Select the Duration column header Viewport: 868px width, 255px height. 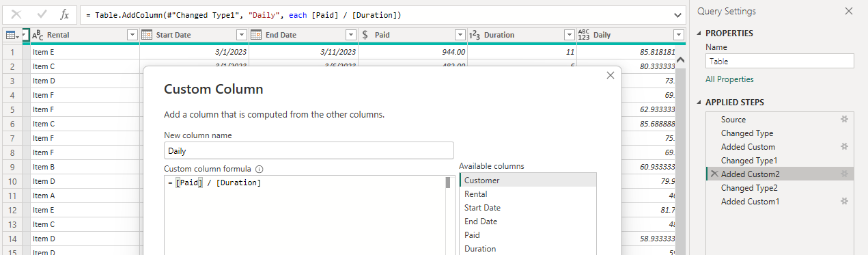[522, 35]
